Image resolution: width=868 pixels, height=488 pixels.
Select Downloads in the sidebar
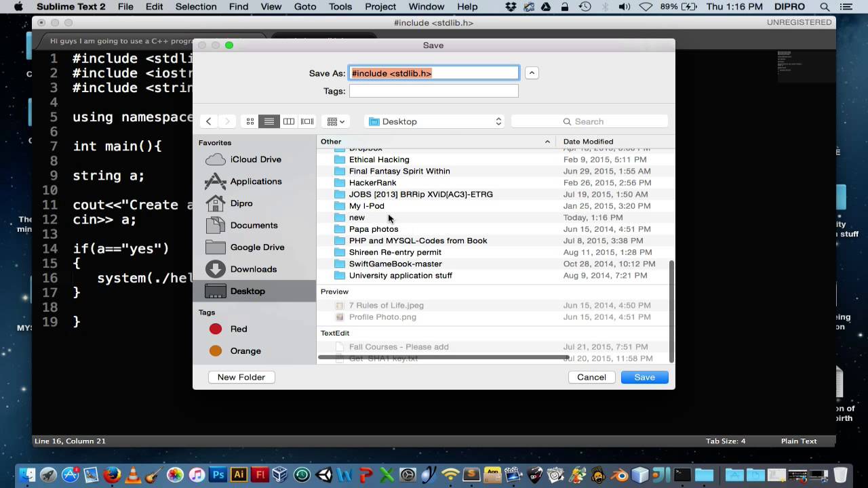pos(255,269)
